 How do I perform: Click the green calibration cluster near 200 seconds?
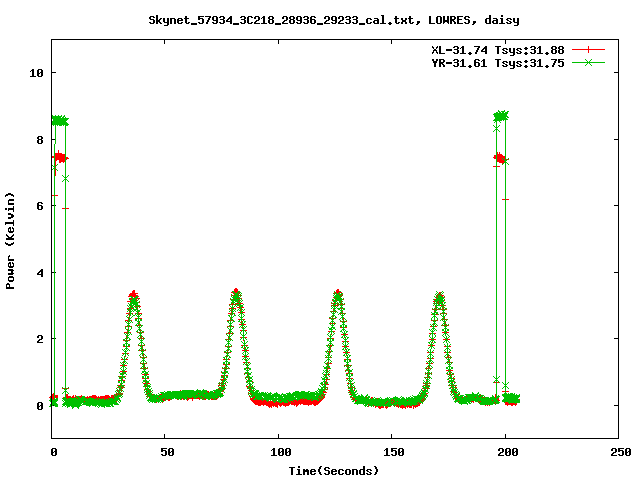(501, 116)
